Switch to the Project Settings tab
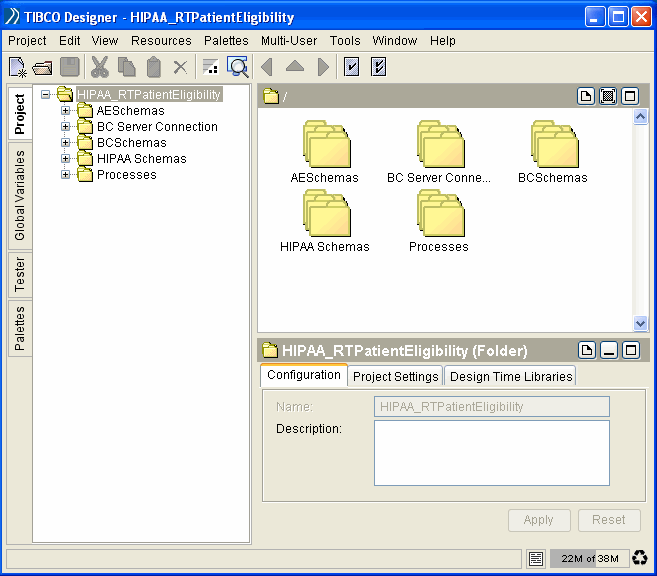This screenshot has height=576, width=657. (x=396, y=376)
